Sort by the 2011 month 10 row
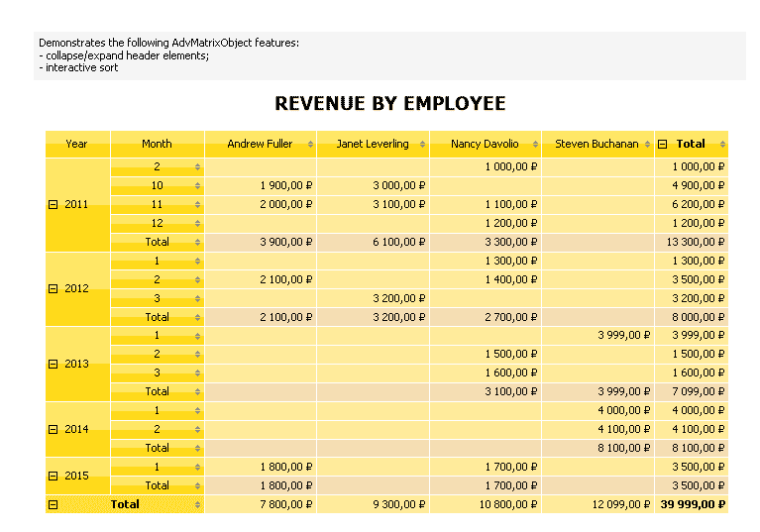 point(197,185)
